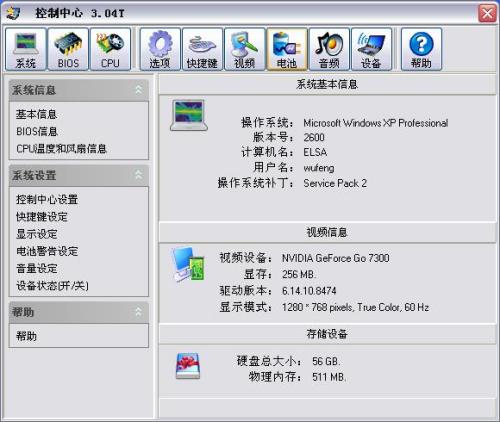This screenshot has width=500, height=422.
Task: Open BIOS信息 in the sidebar
Action: 37,131
